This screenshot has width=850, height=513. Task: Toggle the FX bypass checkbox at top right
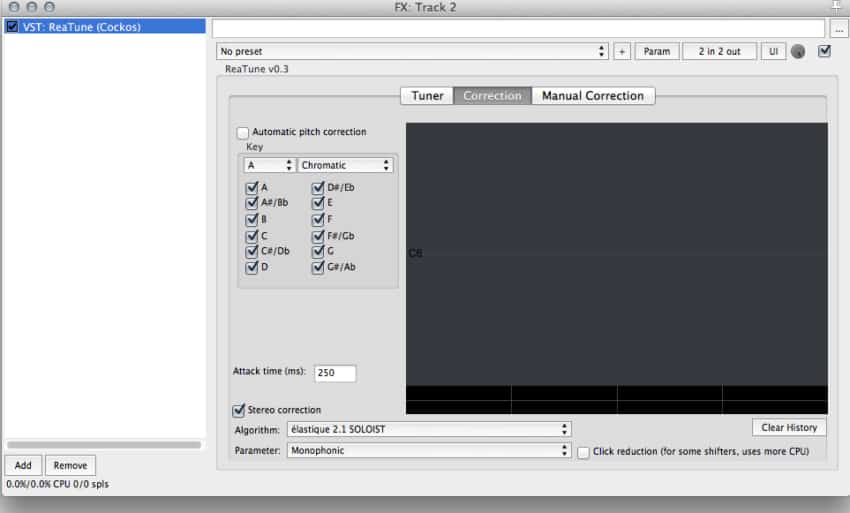coord(825,51)
